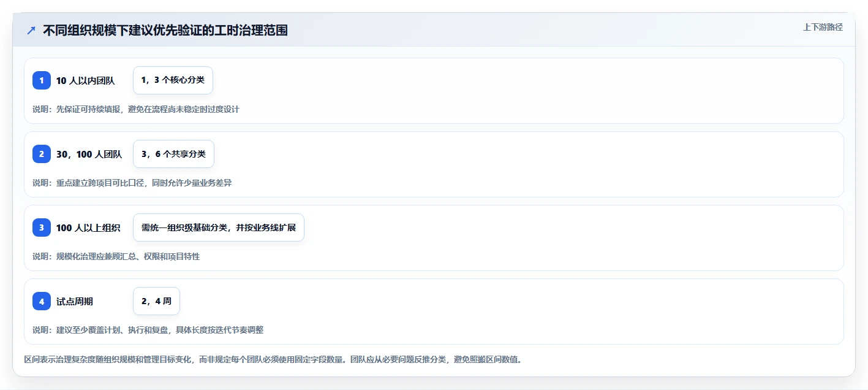Click the 需统一组织级基础分类 chip
This screenshot has width=868, height=390.
[x=219, y=227]
